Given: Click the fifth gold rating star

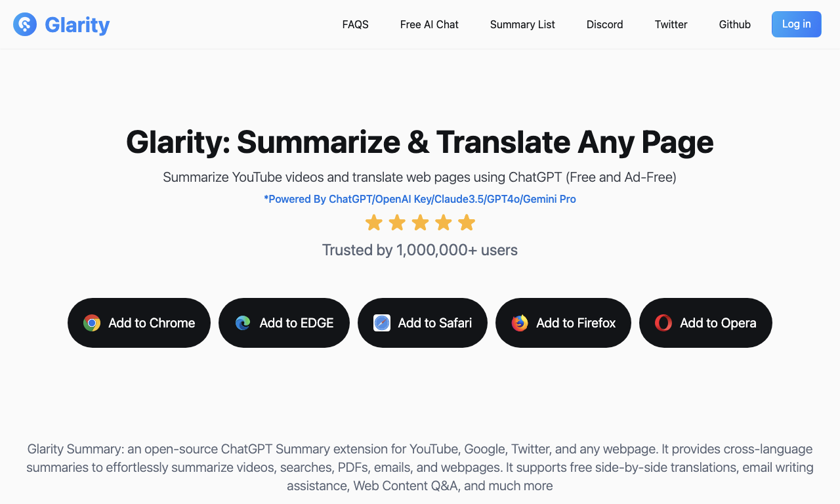Looking at the screenshot, I should point(467,222).
